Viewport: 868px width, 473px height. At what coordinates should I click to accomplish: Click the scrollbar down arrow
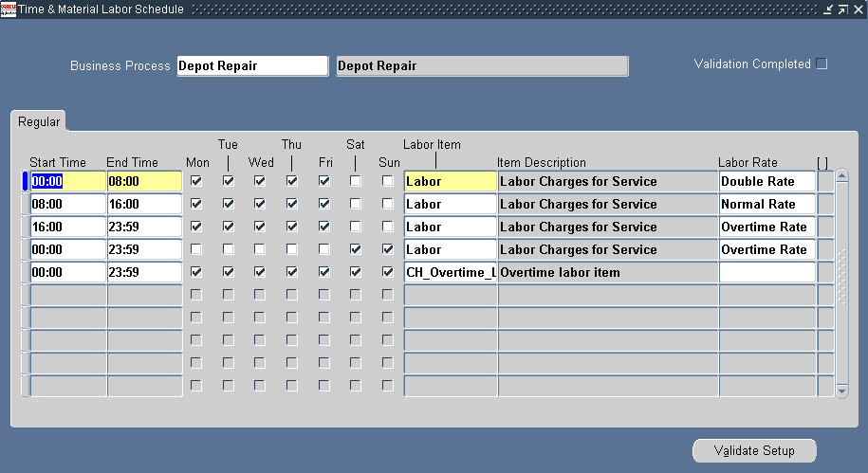pyautogui.click(x=841, y=391)
